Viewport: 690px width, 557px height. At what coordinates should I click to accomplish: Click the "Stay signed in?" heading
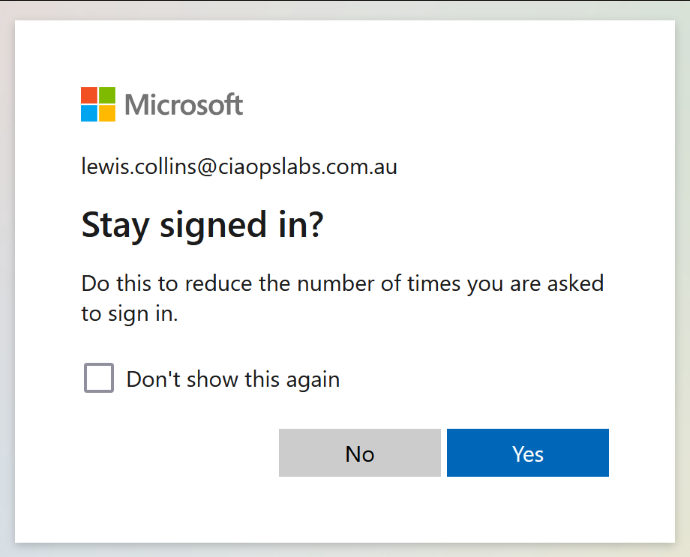202,225
